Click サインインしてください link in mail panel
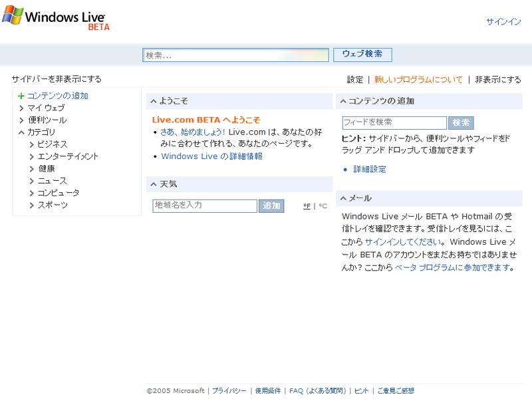The width and height of the screenshot is (532, 399). coord(404,242)
